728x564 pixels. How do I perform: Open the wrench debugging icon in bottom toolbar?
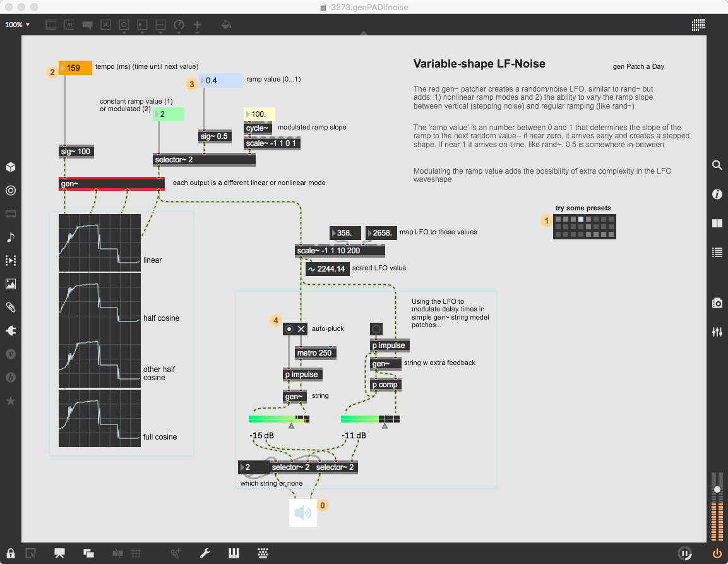(205, 553)
